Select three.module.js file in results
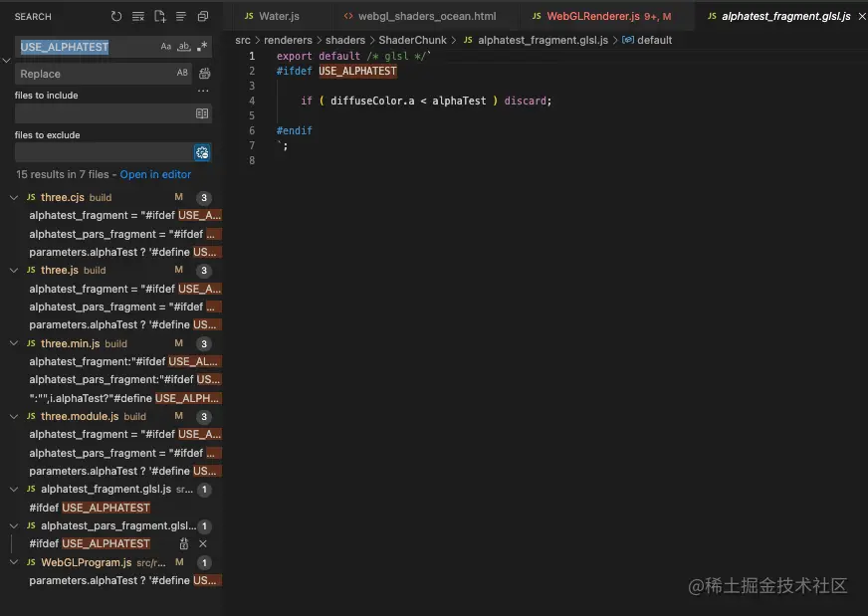Viewport: 868px width, 616px height. (80, 416)
